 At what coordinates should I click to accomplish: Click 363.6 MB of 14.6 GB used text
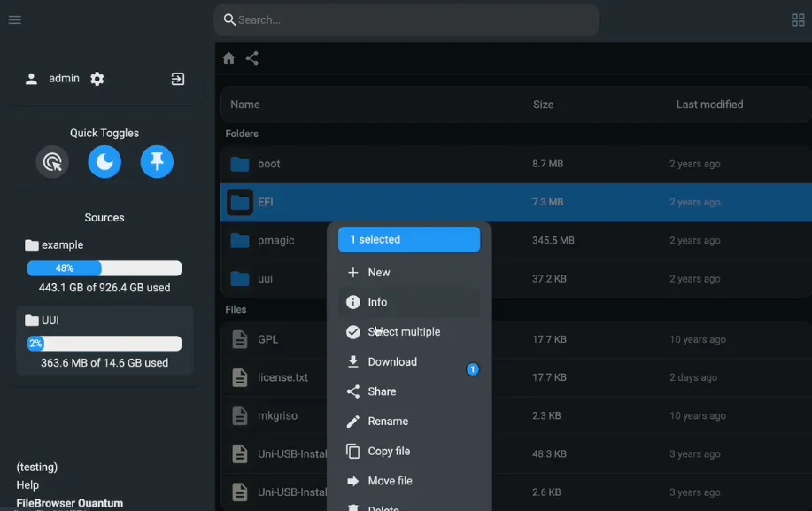coord(104,363)
